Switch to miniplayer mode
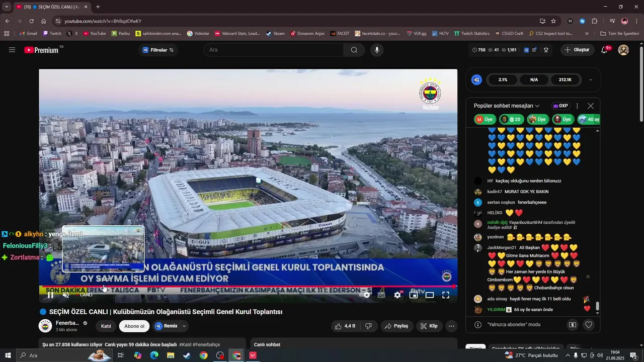 click(414, 295)
